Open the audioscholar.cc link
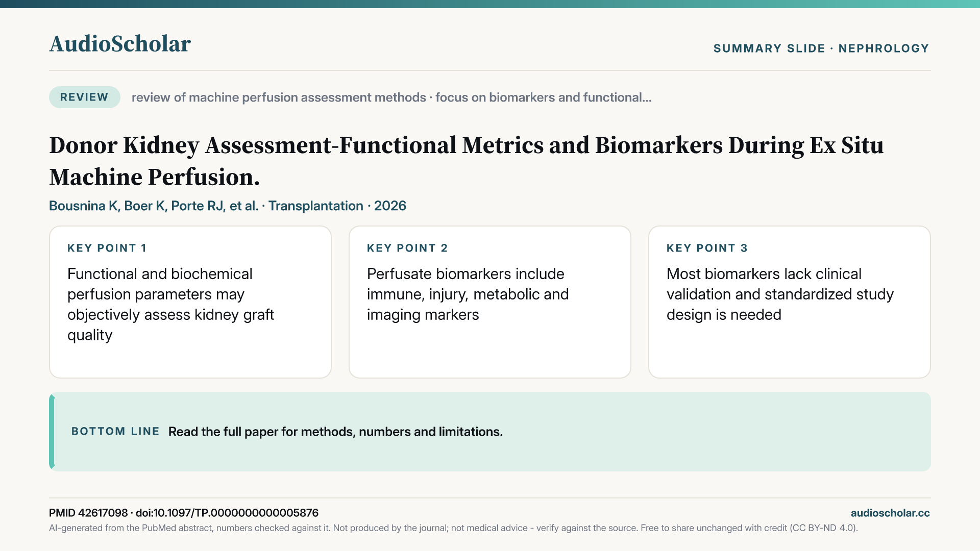980x551 pixels. (x=890, y=513)
